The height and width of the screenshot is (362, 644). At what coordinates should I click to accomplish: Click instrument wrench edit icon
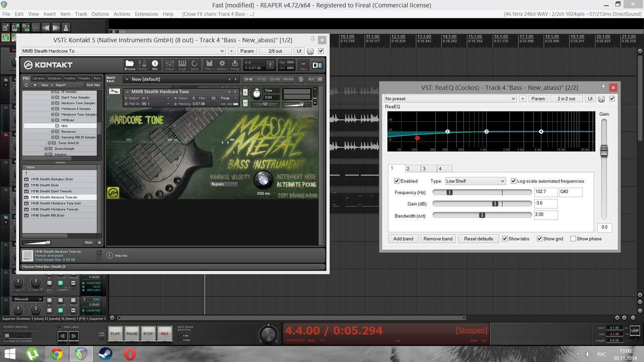point(114,92)
